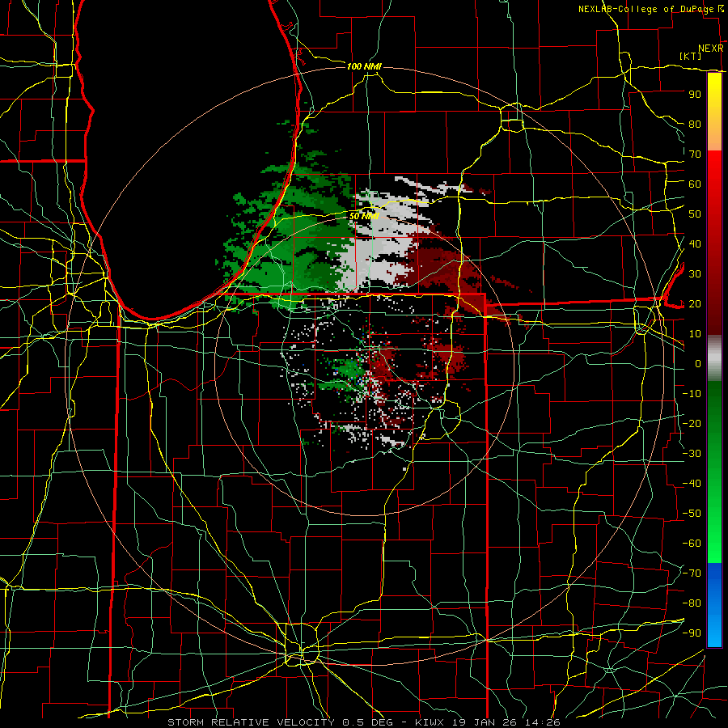
Task: Click the NEXR label above the color bar
Action: point(711,49)
